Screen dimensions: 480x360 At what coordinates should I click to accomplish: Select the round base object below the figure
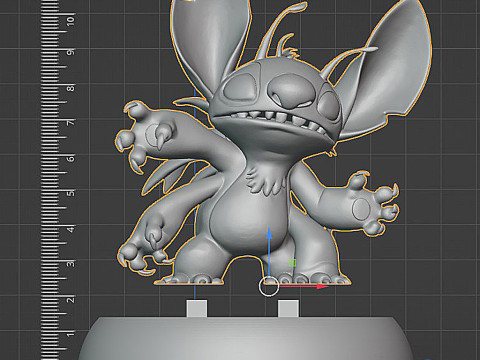click(247, 338)
